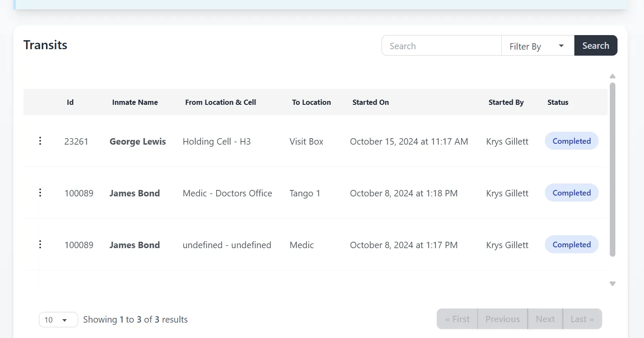Open the George Lewis inmate name
The image size is (644, 338).
(x=138, y=142)
